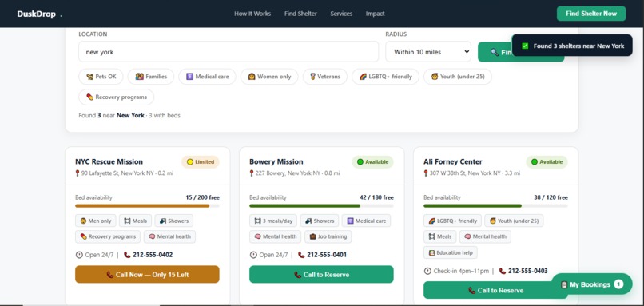Toggle the Veterans filter chip
This screenshot has width=644, height=306.
(325, 77)
